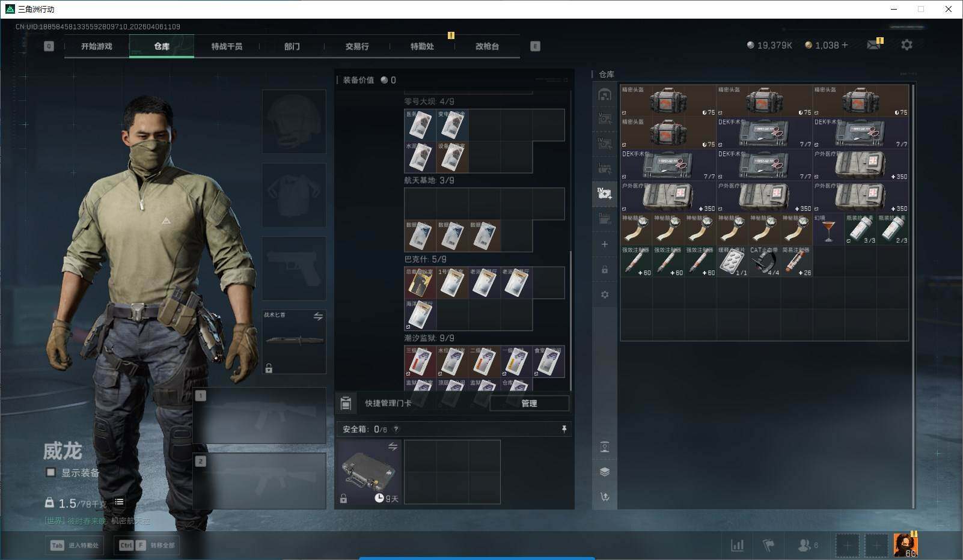Viewport: 963px width, 560px height.
Task: Click the swap icon on the safe box
Action: [393, 446]
